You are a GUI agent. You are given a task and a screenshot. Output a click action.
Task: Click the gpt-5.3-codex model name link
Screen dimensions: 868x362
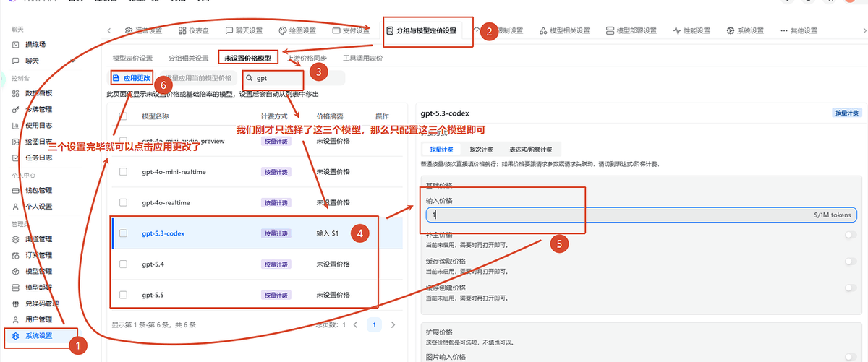(163, 233)
